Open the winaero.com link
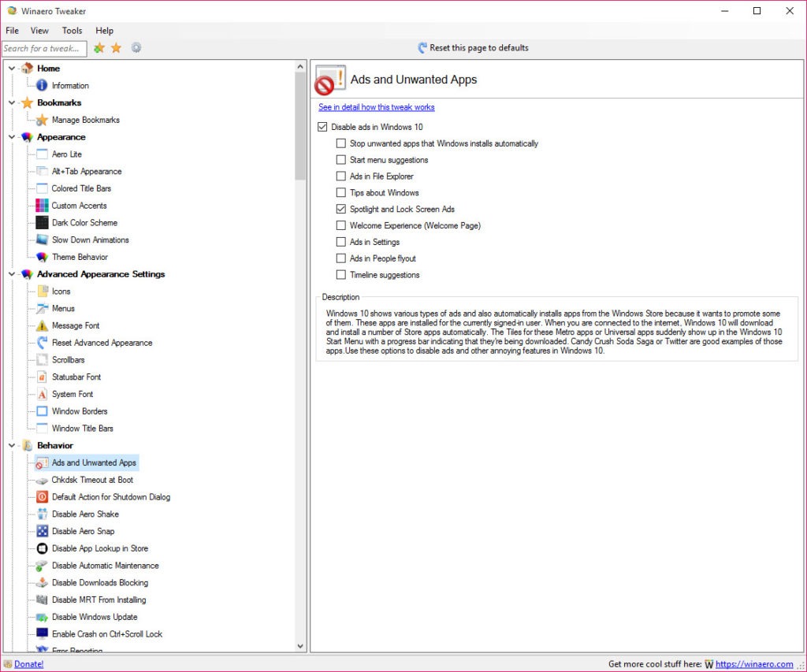Screen dimensions: 807x672 754,664
